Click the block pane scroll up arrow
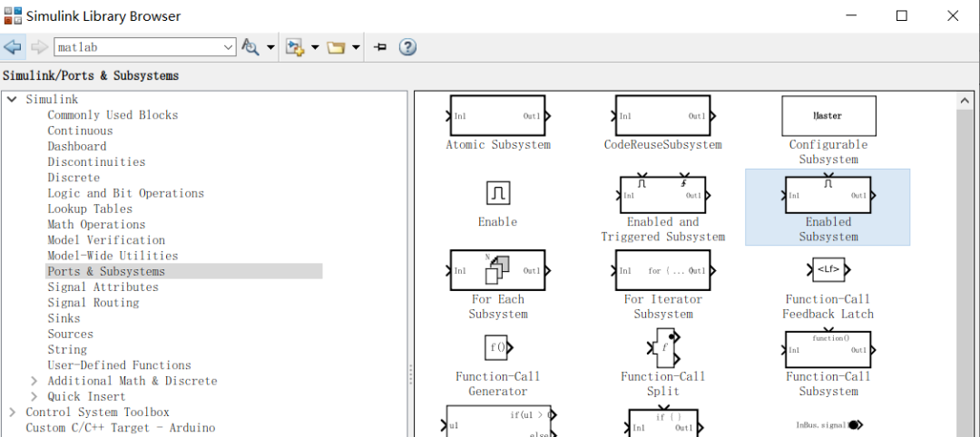The height and width of the screenshot is (437, 980). click(965, 101)
